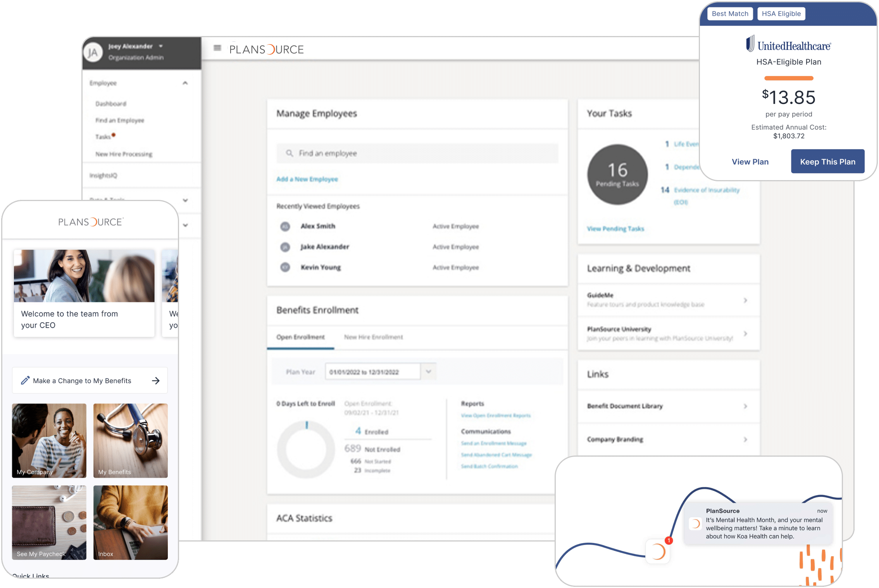The image size is (879, 588).
Task: Click Kevin Young's avatar icon
Action: point(285,267)
